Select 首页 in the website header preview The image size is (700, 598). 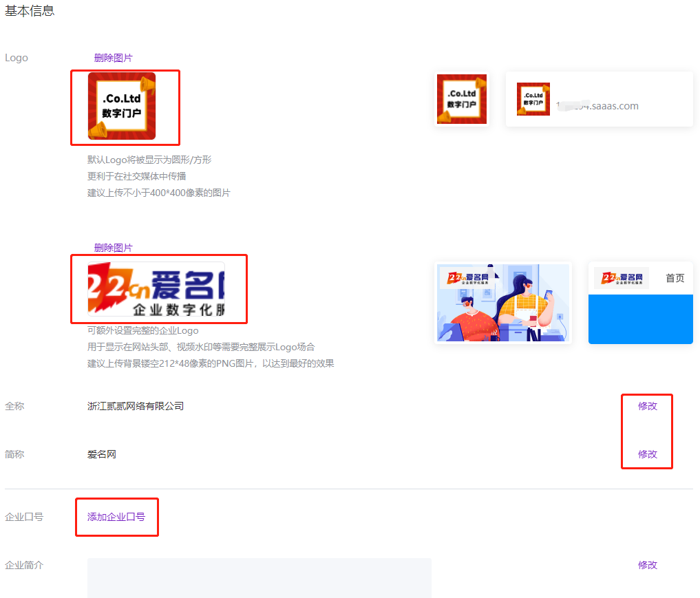pyautogui.click(x=675, y=278)
